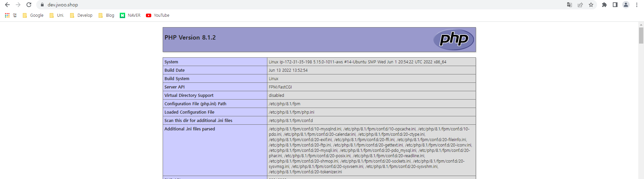This screenshot has width=644, height=179.
Task: Open the Google bookmarks folder
Action: [x=33, y=15]
